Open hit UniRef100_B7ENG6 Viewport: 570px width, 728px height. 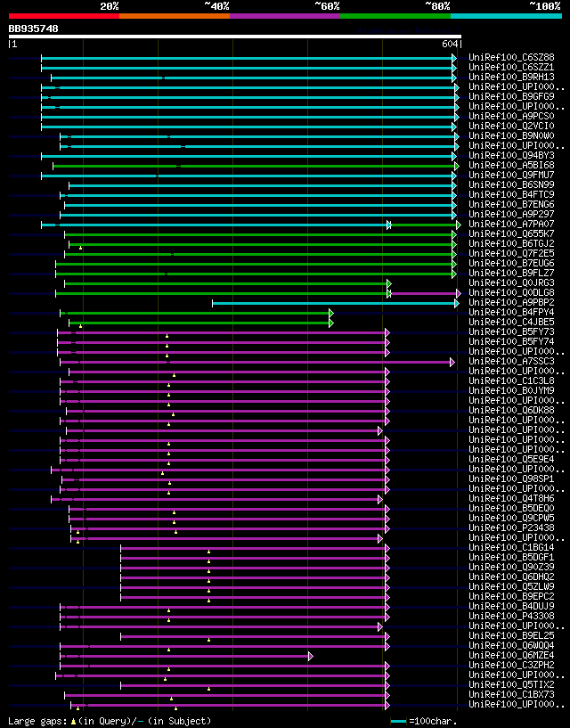pos(511,205)
